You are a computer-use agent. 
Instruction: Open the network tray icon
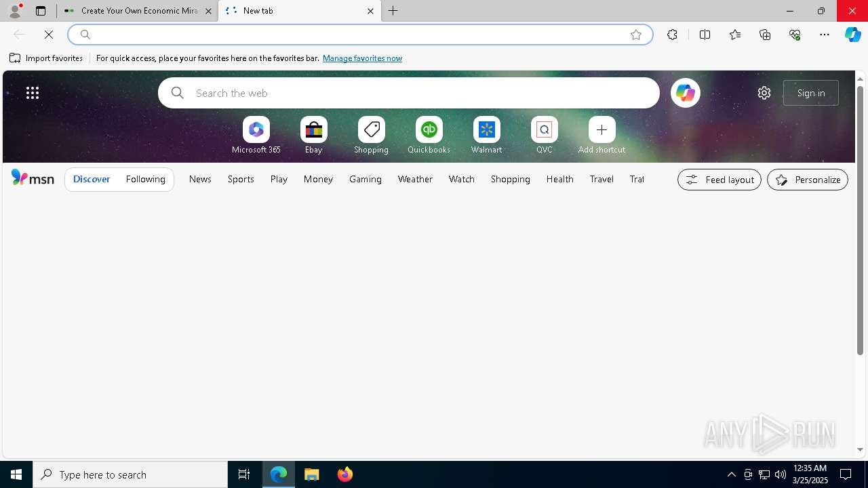[x=764, y=474]
